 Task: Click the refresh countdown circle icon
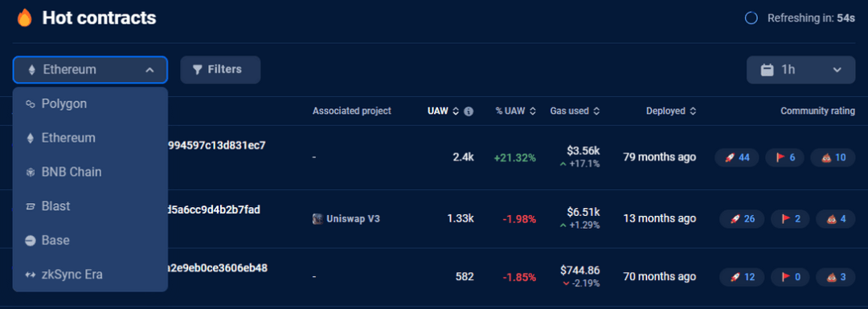click(x=751, y=18)
